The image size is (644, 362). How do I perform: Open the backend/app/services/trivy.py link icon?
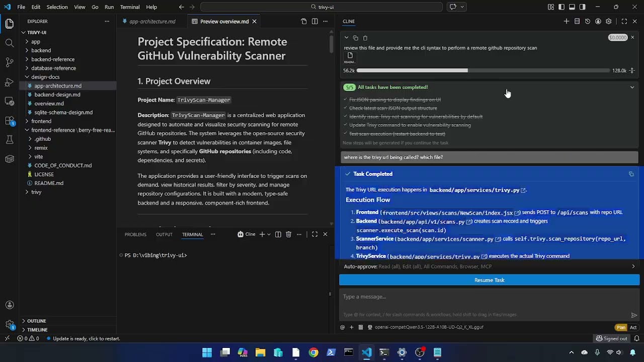[523, 190]
